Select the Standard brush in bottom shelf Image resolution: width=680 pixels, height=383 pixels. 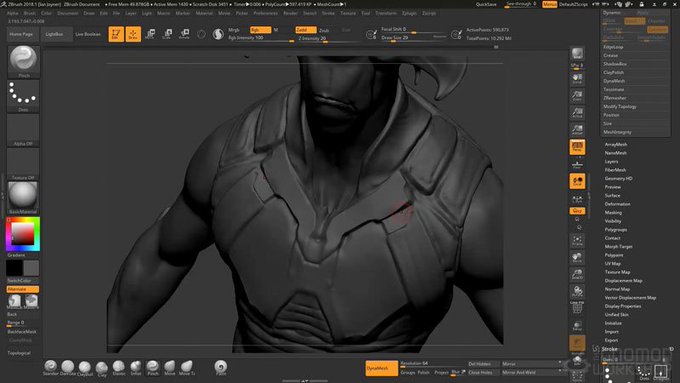pos(51,367)
